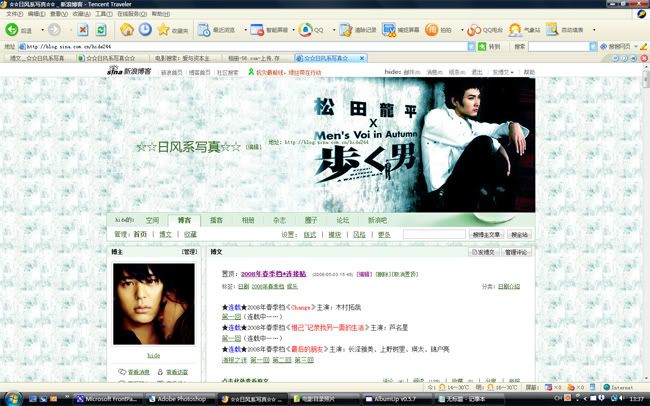Click the 搜博主文章 search button
Viewport: 650px width, 406px height.
click(485, 234)
